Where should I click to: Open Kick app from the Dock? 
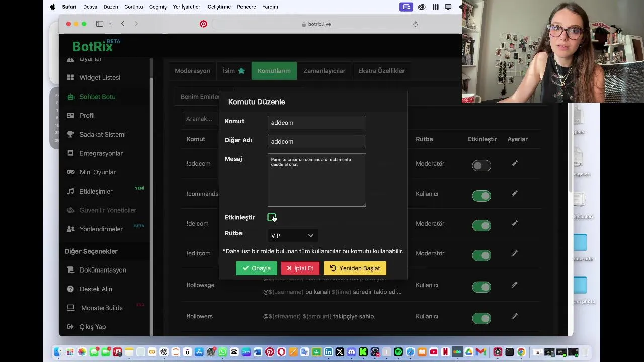pyautogui.click(x=363, y=352)
